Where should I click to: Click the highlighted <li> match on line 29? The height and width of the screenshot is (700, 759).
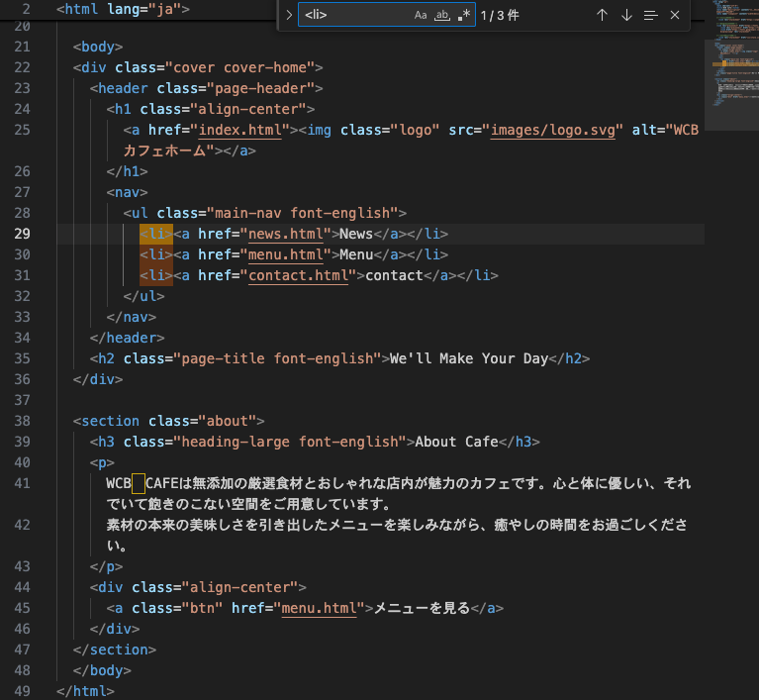[x=156, y=234]
